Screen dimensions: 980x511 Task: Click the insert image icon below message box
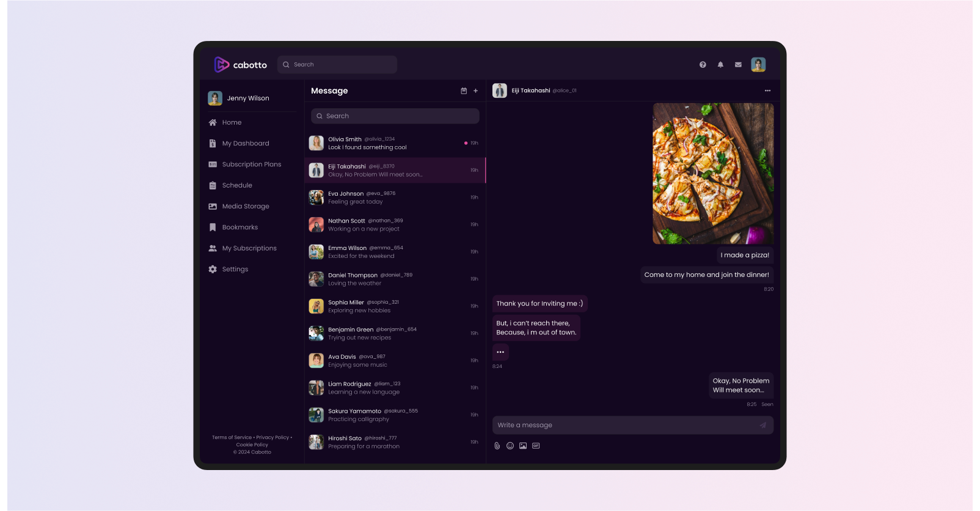(523, 446)
